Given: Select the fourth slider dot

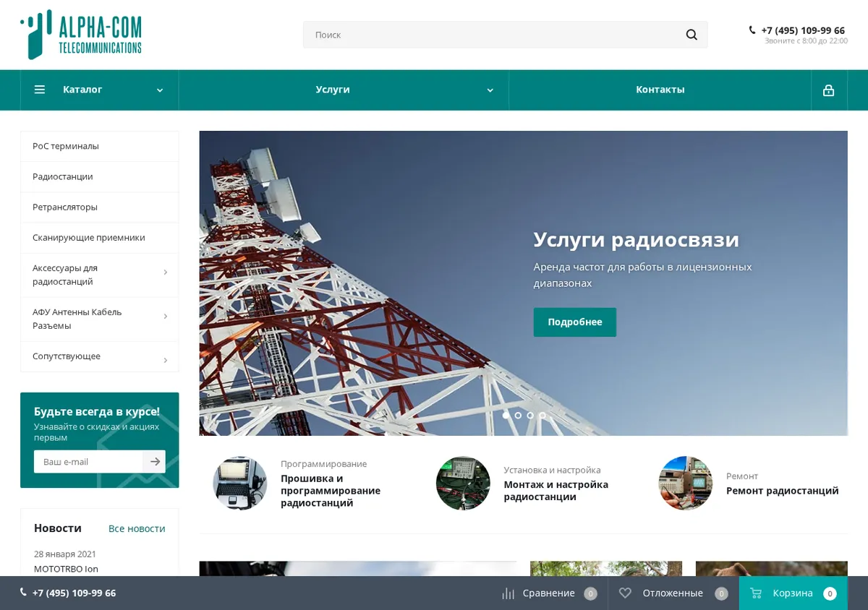Looking at the screenshot, I should coord(542,416).
